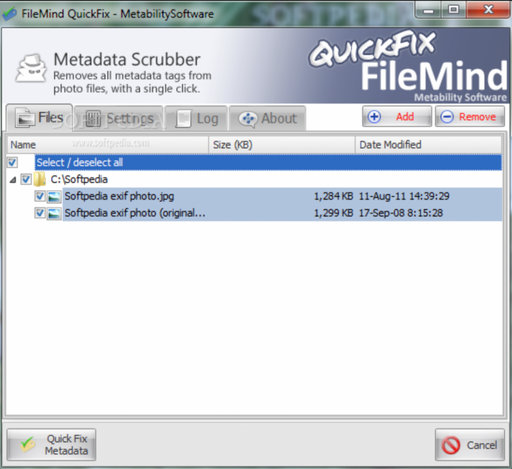The image size is (512, 469).
Task: Click the green checkmark tag icon on Quick Fix
Action: pos(28,445)
